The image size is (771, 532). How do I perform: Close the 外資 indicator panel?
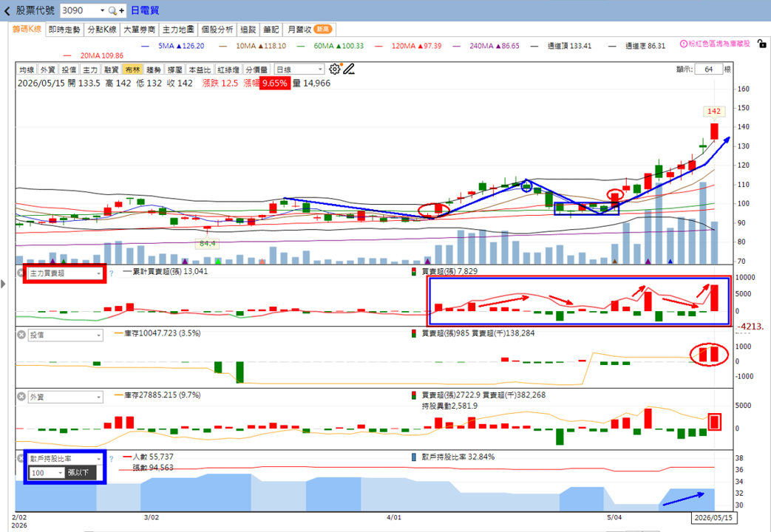coord(21,396)
